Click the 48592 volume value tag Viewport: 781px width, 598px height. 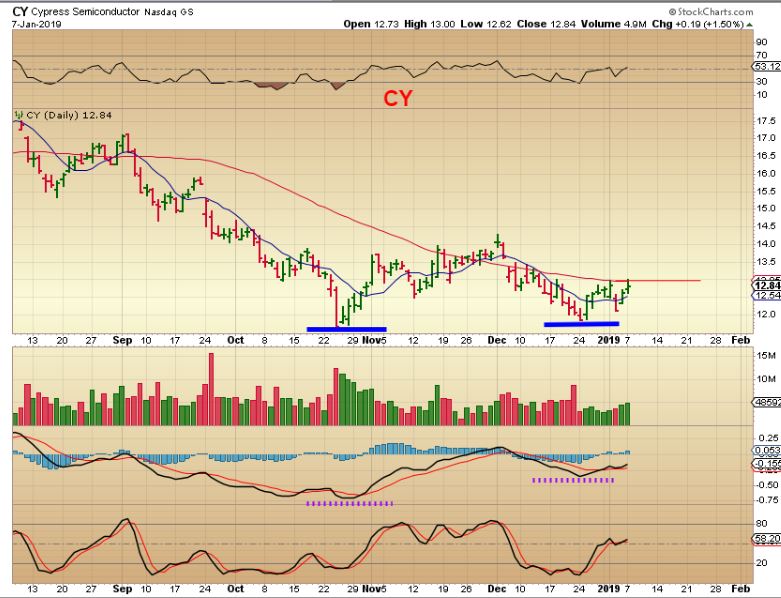coord(767,402)
